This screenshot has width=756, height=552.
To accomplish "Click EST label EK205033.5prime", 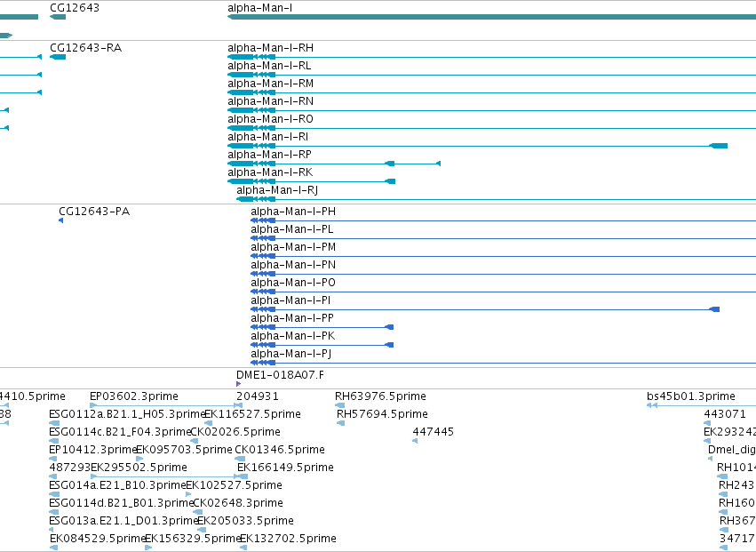I will pos(245,521).
